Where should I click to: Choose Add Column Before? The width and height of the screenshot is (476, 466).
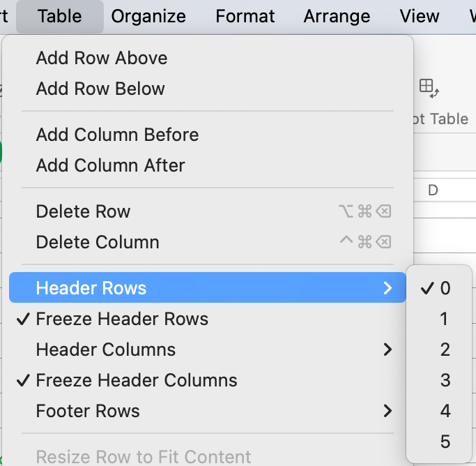click(117, 135)
